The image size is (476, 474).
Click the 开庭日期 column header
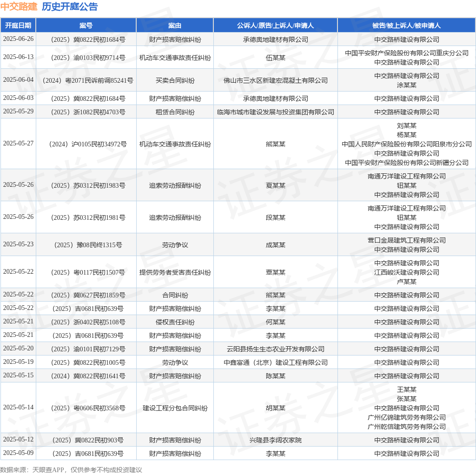(x=18, y=26)
